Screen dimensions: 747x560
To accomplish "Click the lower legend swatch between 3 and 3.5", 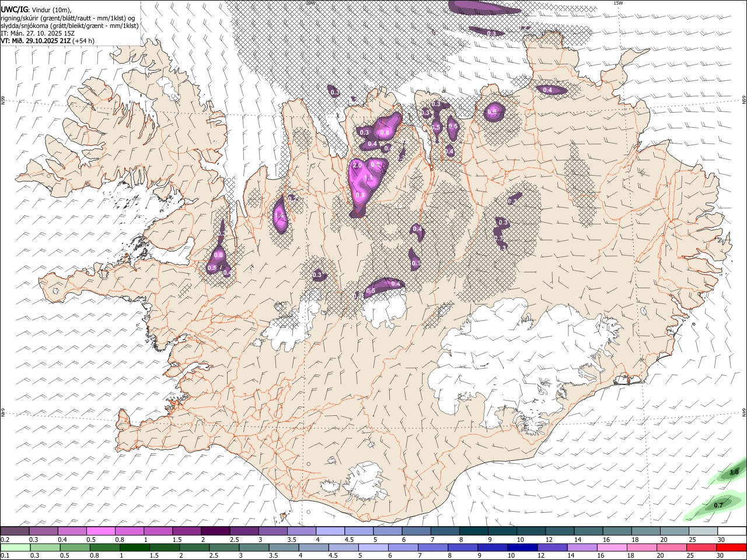I will point(254,547).
